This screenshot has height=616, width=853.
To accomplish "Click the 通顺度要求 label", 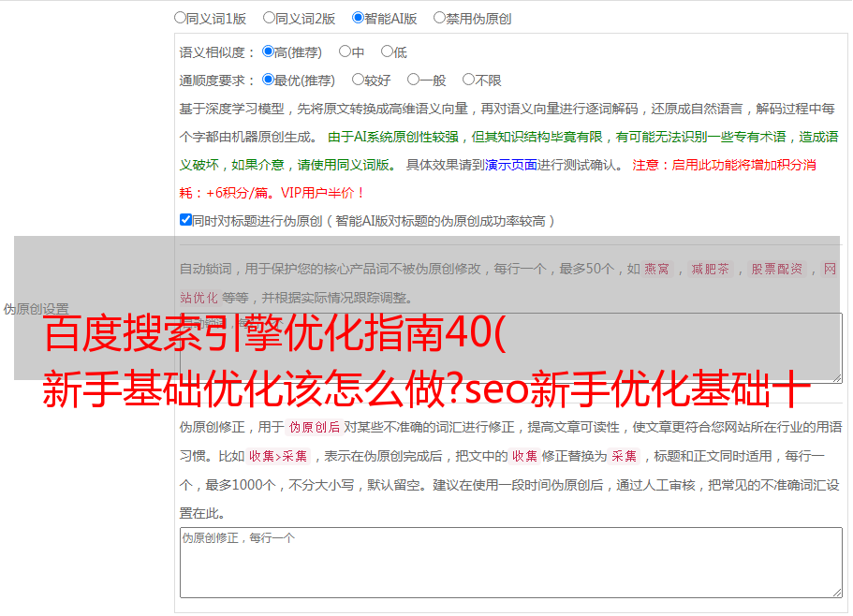I will (x=216, y=81).
